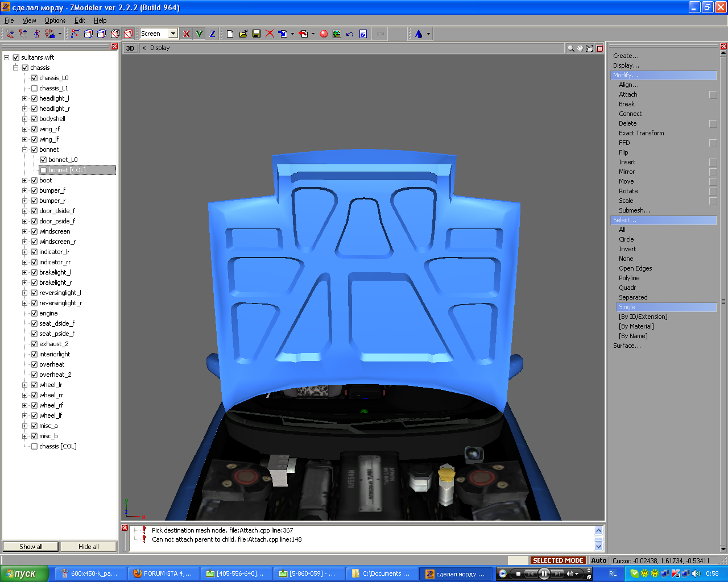Click the Z axis constraint button
The image size is (728, 582).
(x=212, y=34)
